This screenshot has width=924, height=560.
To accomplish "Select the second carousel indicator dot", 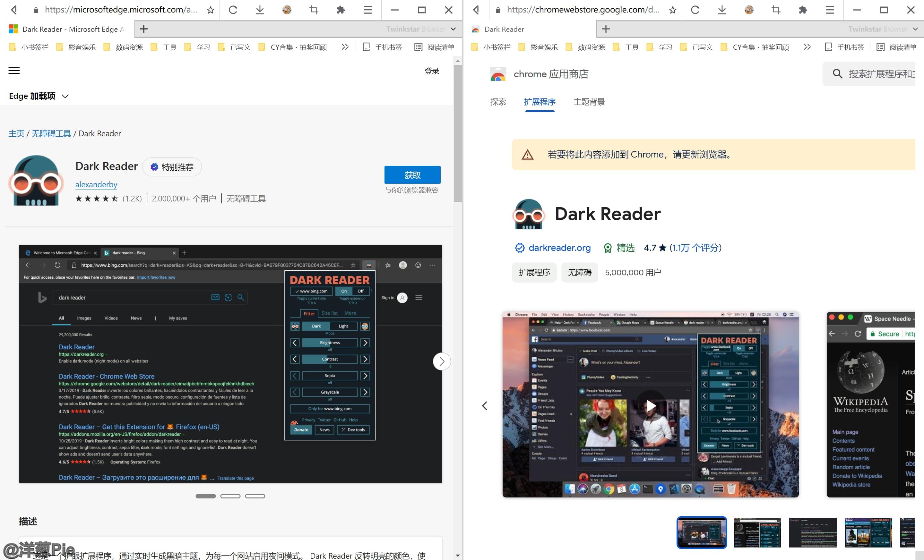I will 231,496.
